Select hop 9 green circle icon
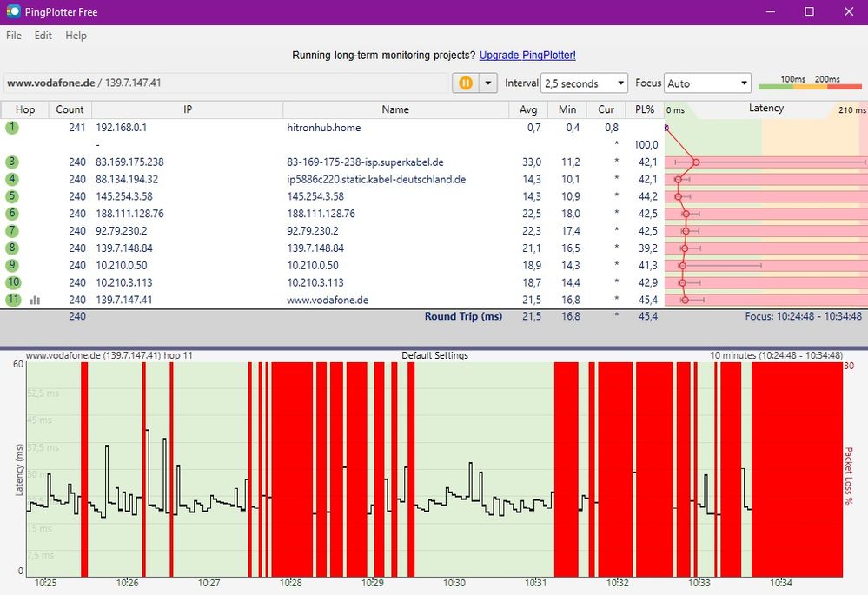Viewport: 868px width, 595px height. pyautogui.click(x=12, y=265)
